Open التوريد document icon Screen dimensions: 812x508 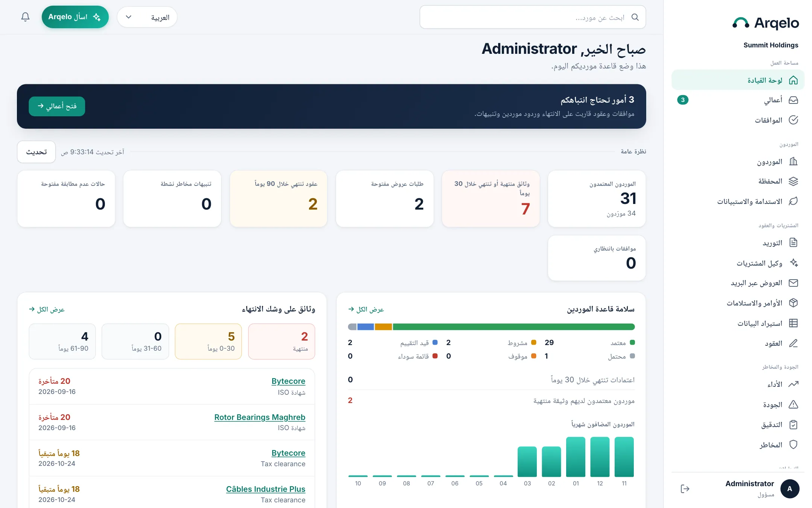coord(793,243)
